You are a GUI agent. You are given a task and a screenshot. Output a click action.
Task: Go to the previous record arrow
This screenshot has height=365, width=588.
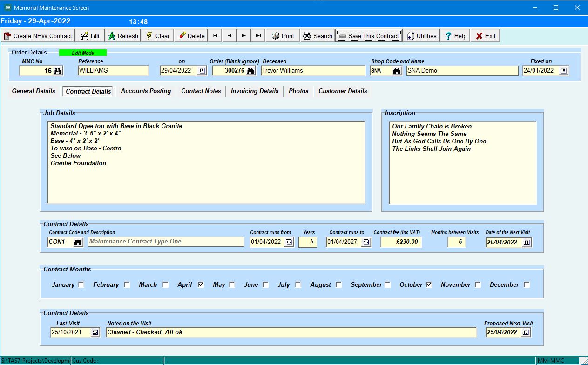[230, 36]
